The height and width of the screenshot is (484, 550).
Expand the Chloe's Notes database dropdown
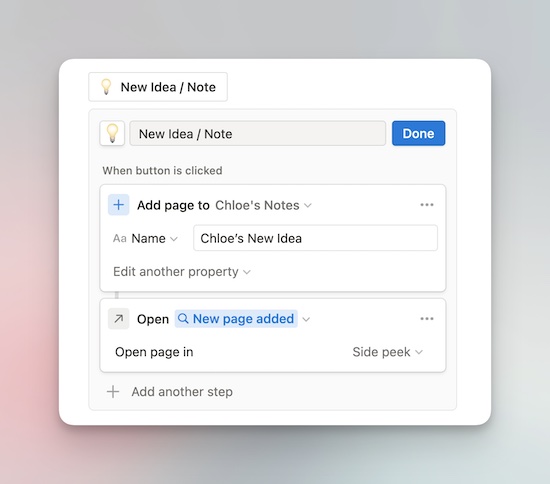tap(263, 205)
